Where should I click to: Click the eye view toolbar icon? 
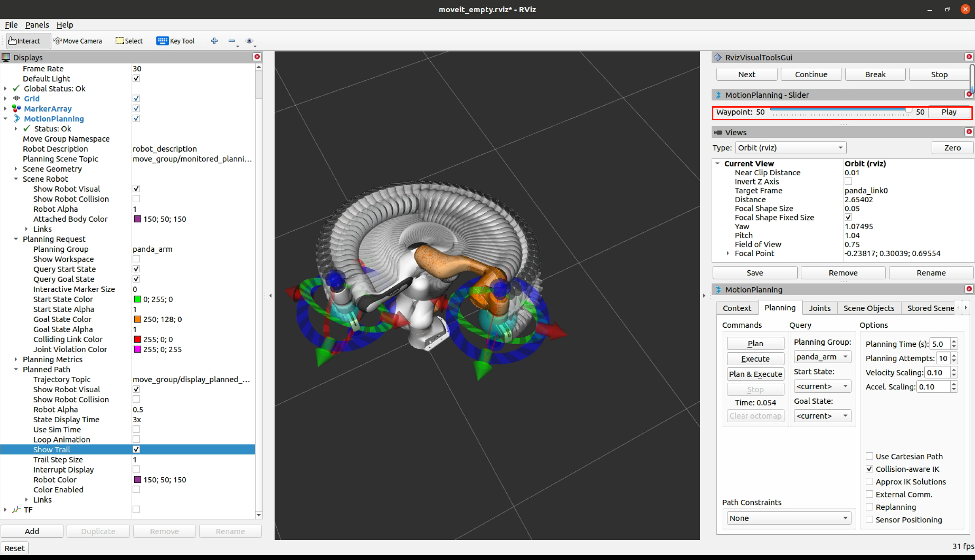[249, 41]
